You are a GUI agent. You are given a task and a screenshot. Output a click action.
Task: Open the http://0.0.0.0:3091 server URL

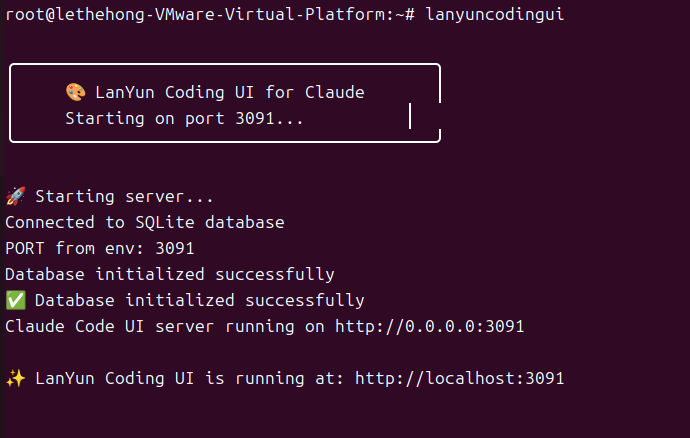tap(429, 327)
